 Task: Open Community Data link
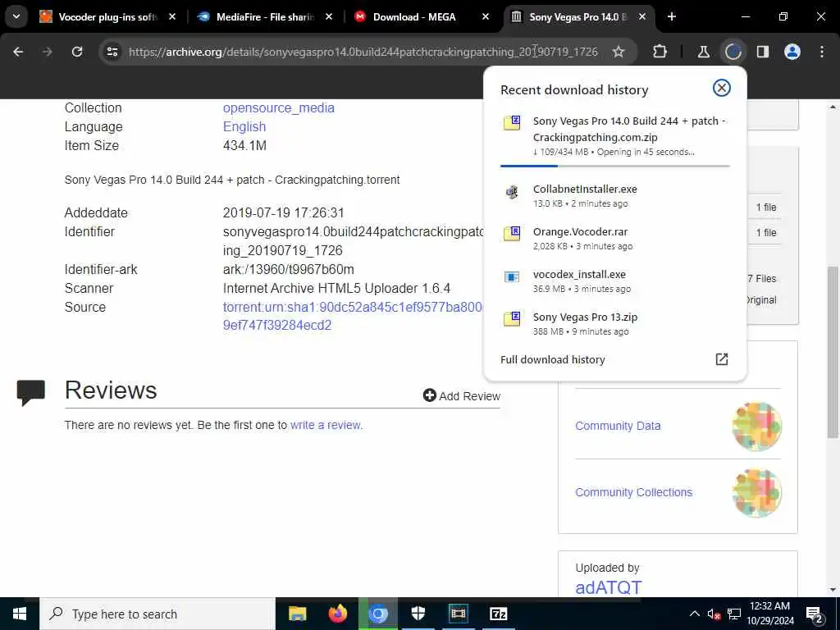click(x=618, y=426)
